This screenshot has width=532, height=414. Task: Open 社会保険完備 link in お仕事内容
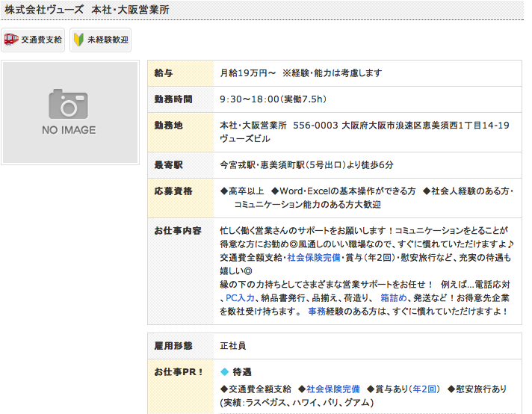coord(314,258)
